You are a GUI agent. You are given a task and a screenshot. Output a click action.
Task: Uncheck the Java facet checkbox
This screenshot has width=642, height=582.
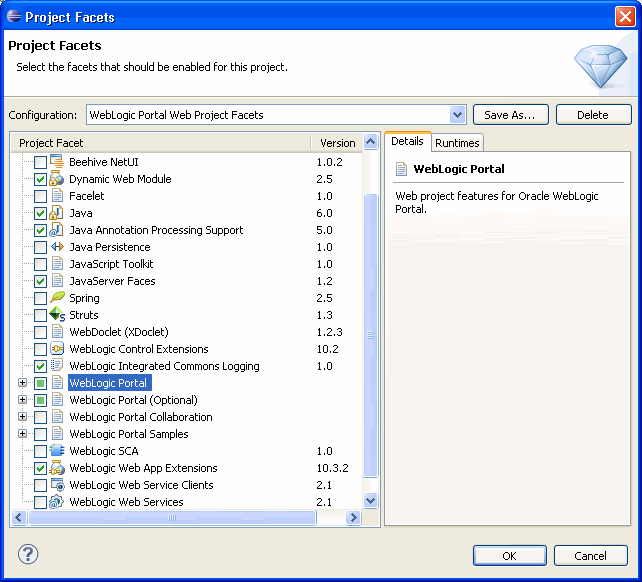point(40,213)
